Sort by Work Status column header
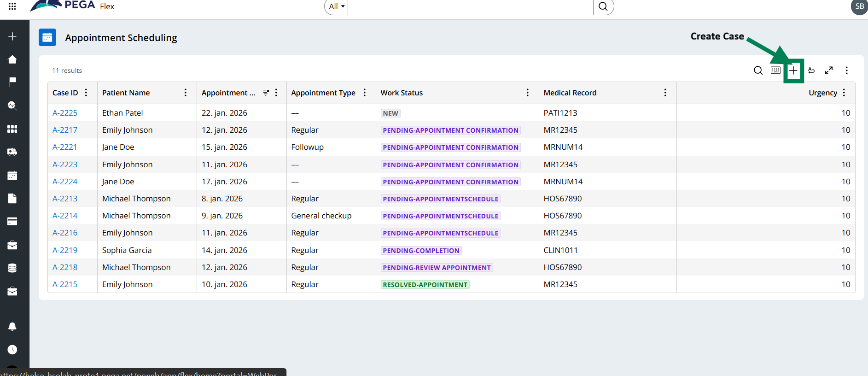868x376 pixels. [x=402, y=93]
